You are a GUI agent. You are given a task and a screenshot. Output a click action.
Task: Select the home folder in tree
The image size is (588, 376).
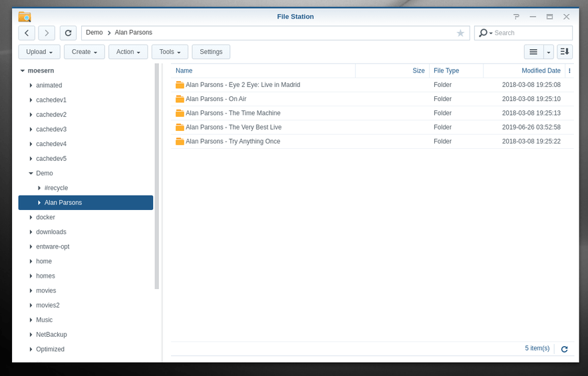point(44,261)
